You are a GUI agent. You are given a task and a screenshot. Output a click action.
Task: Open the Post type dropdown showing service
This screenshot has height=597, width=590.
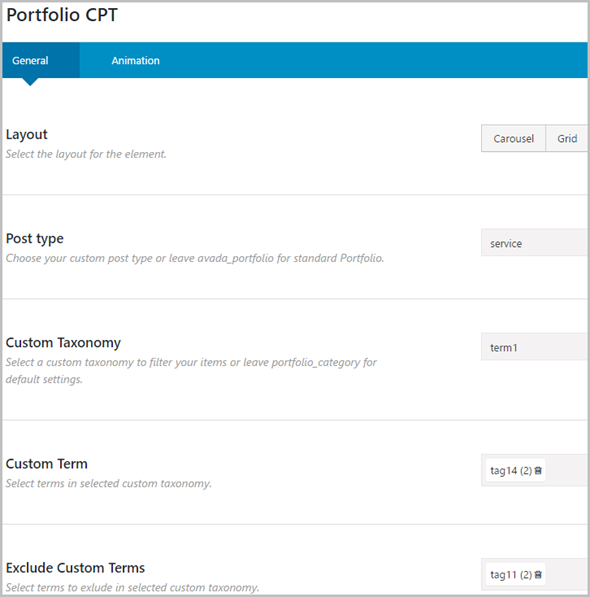pyautogui.click(x=534, y=243)
